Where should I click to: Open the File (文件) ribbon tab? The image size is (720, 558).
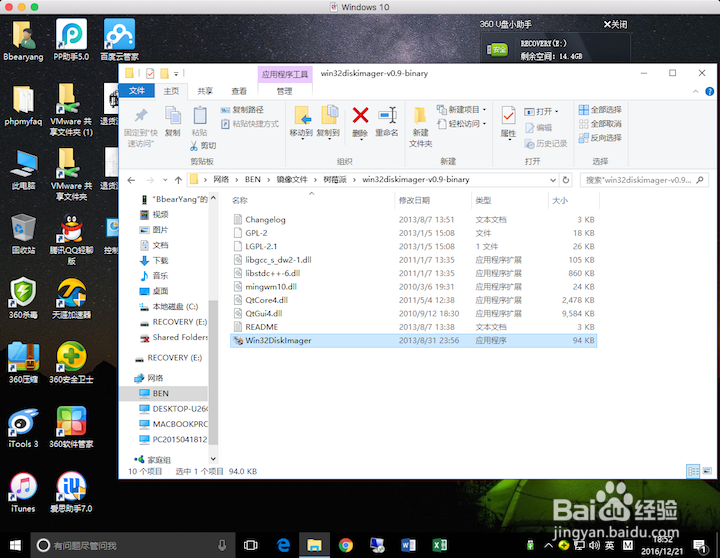click(136, 91)
